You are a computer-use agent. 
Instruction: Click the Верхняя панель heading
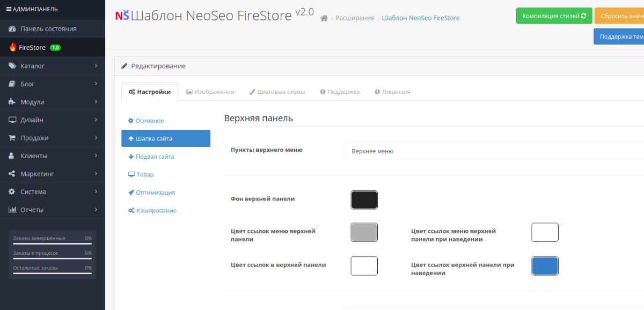point(259,118)
